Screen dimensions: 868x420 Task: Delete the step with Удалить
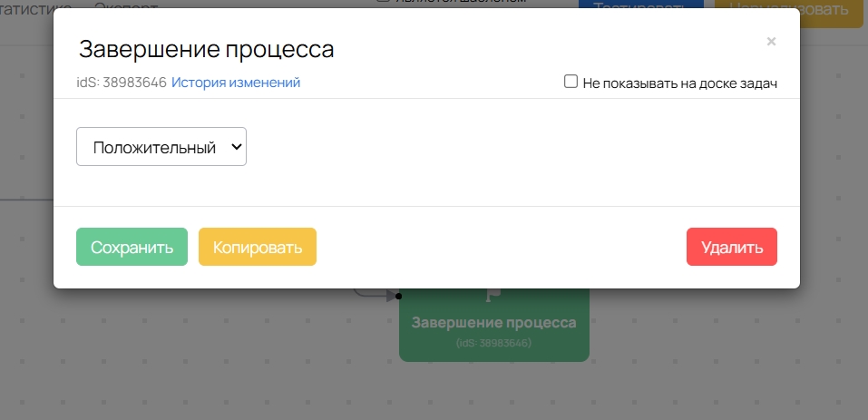point(732,247)
